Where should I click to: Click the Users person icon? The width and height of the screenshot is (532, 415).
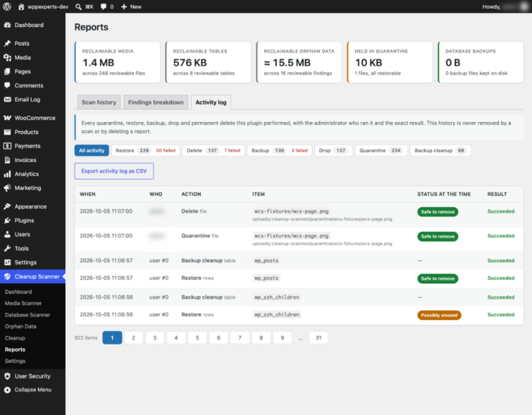tap(7, 234)
